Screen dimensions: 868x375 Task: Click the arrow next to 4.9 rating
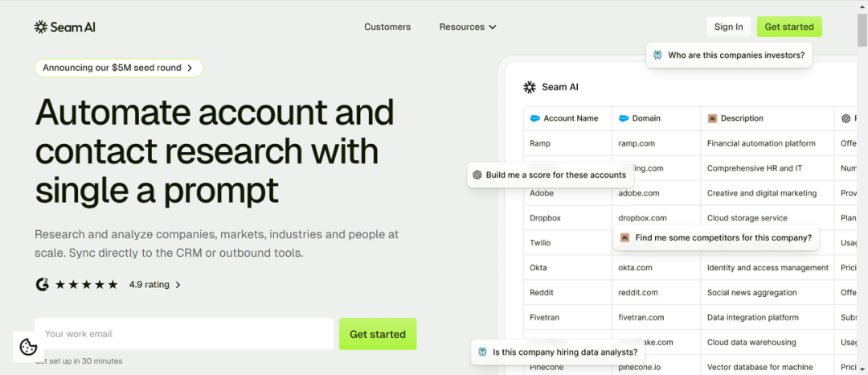click(x=178, y=285)
